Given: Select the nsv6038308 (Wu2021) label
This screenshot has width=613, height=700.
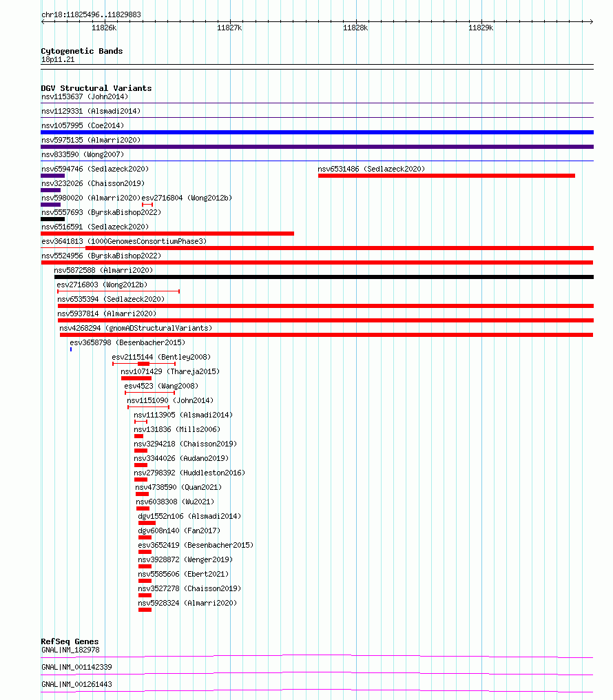Looking at the screenshot, I should 176,502.
